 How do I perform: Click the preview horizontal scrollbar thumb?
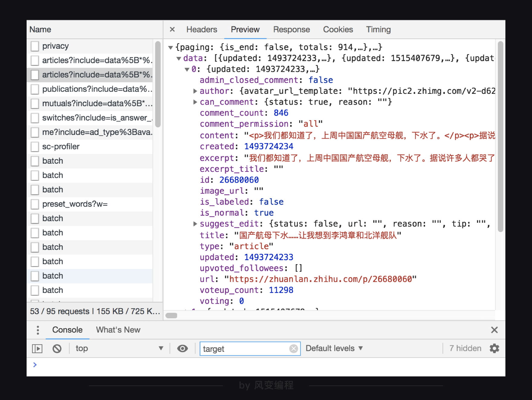[171, 315]
